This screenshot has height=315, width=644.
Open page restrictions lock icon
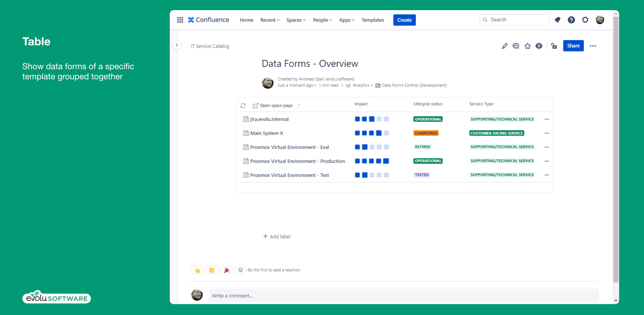pos(554,46)
